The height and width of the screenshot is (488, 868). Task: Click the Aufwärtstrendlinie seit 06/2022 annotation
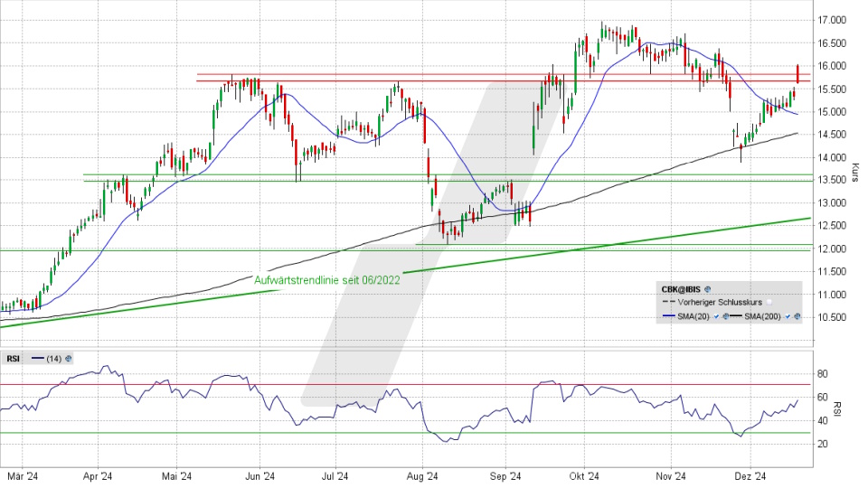pos(327,280)
